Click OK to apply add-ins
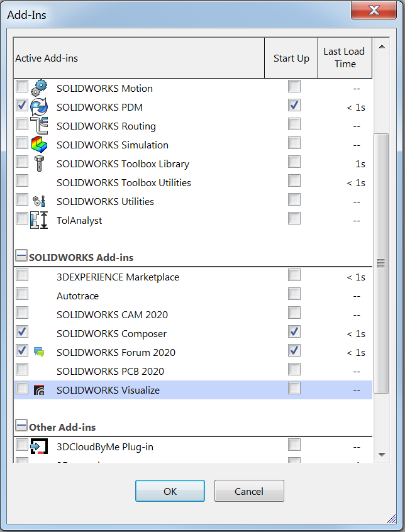The image size is (405, 532). tap(170, 491)
